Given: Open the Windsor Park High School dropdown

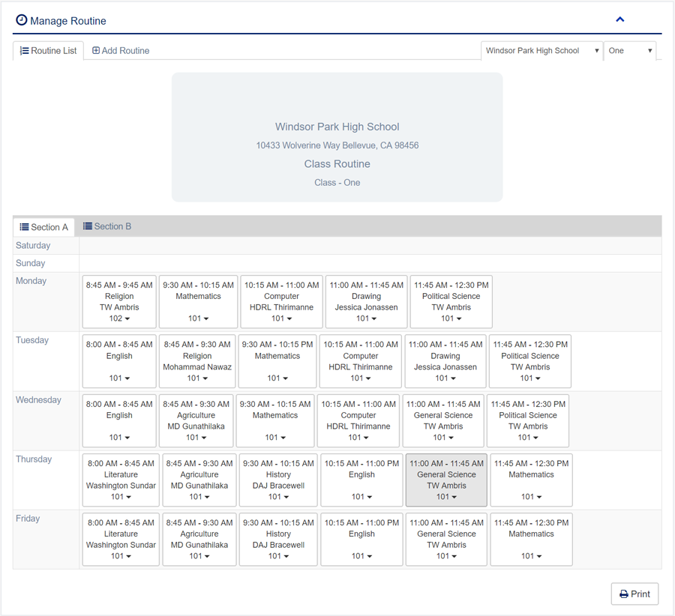Looking at the screenshot, I should (x=541, y=51).
